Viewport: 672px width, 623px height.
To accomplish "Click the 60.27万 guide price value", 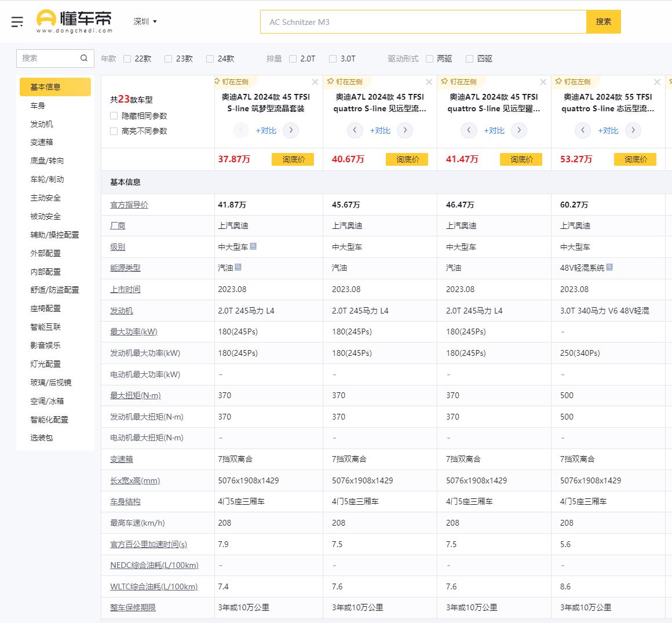I will 574,205.
